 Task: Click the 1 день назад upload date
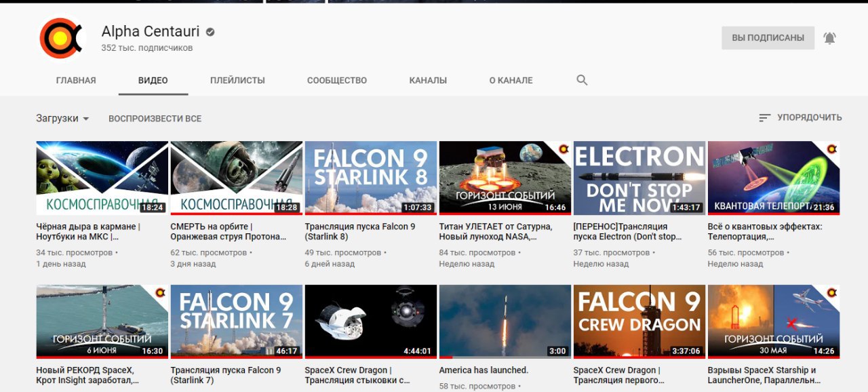click(61, 264)
